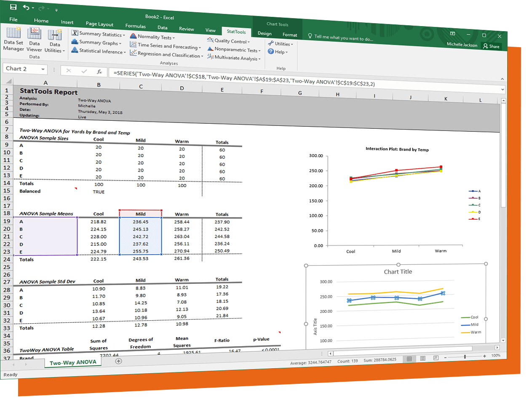Click the Cancel X formula bar icon
Screen dimensions: 532x404
69,71
